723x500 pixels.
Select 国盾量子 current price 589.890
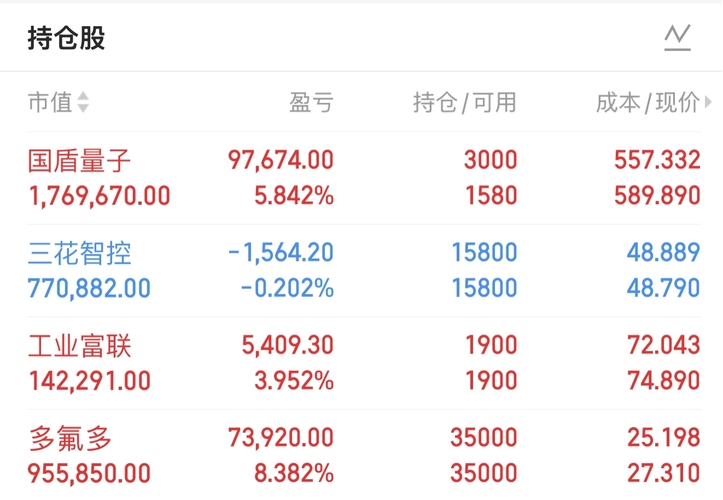coord(658,195)
